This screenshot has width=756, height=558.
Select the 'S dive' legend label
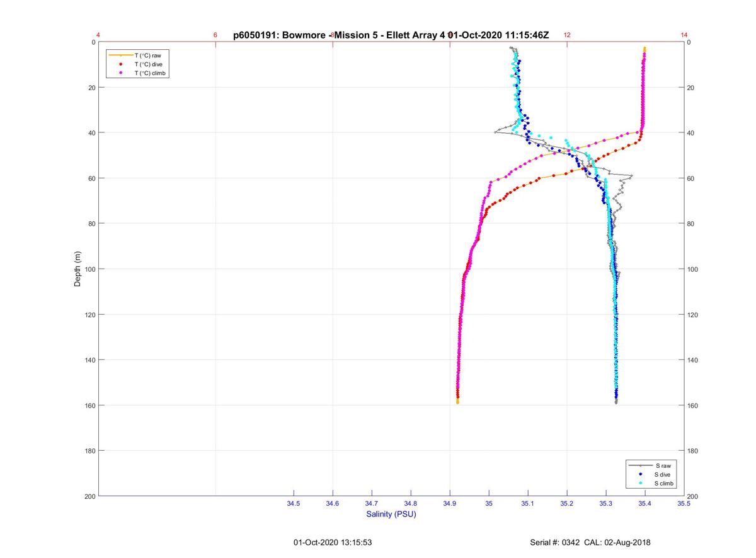click(x=663, y=474)
